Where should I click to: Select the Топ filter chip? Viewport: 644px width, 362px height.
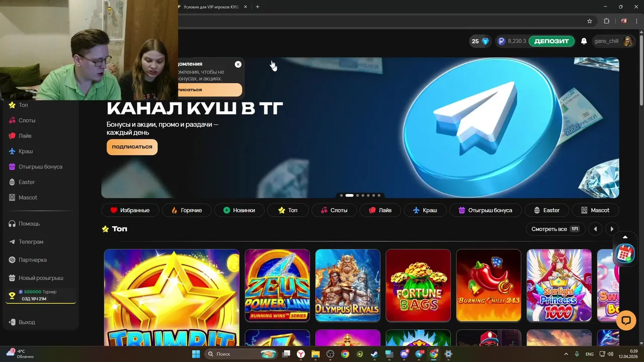[x=287, y=210]
